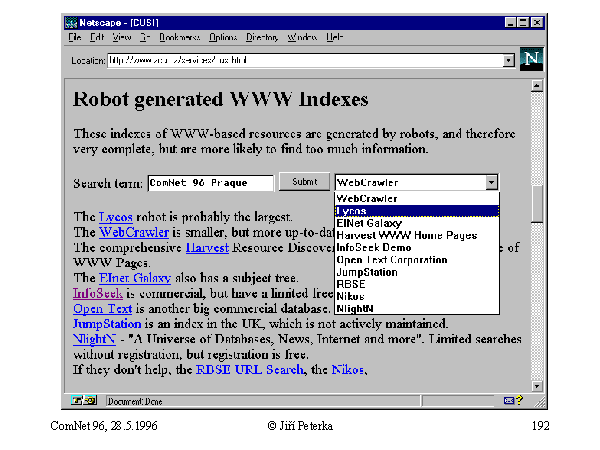Image resolution: width=600 pixels, height=450 pixels.
Task: Open the Go menu
Action: point(145,37)
